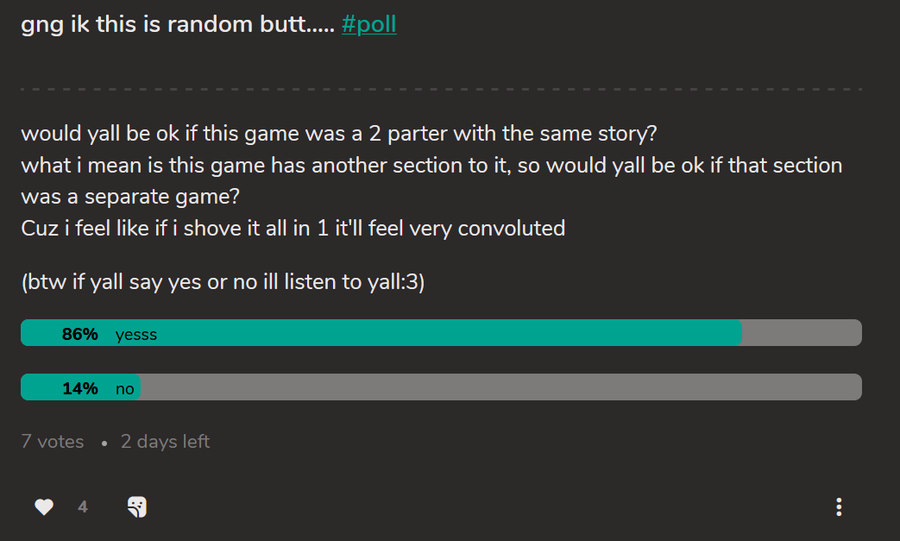Click the "Cuz i feel like" sentence
The width and height of the screenshot is (900, 541).
click(x=293, y=228)
